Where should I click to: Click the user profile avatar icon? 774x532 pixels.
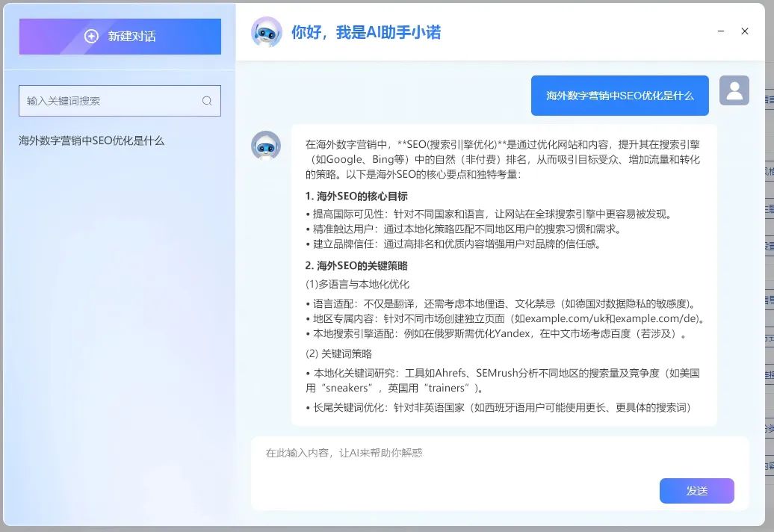pos(734,90)
